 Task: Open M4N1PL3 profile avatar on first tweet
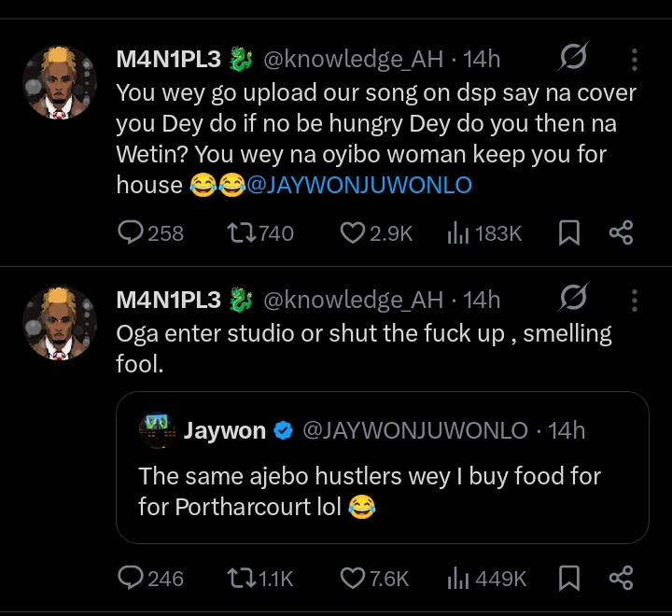tap(60, 83)
